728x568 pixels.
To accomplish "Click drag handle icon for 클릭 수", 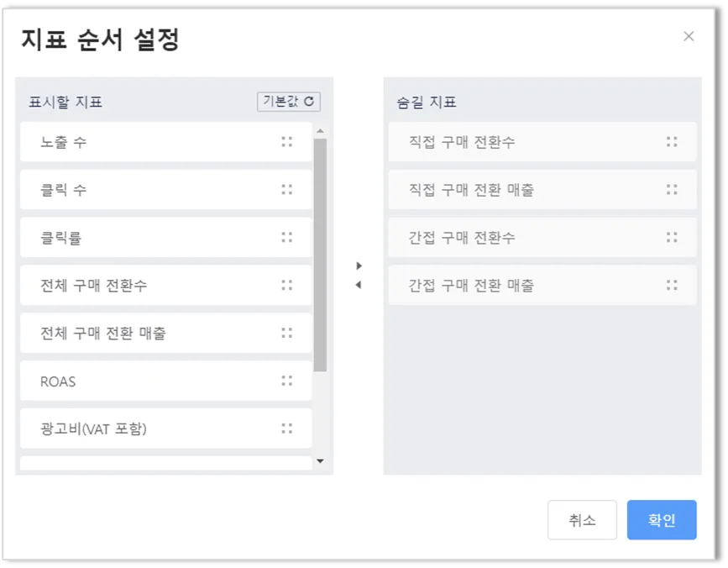I will [x=287, y=190].
